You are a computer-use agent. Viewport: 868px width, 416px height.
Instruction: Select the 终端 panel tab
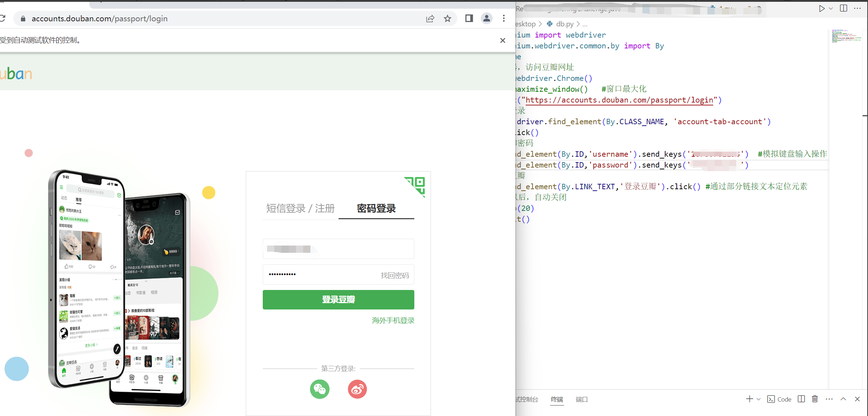click(557, 399)
